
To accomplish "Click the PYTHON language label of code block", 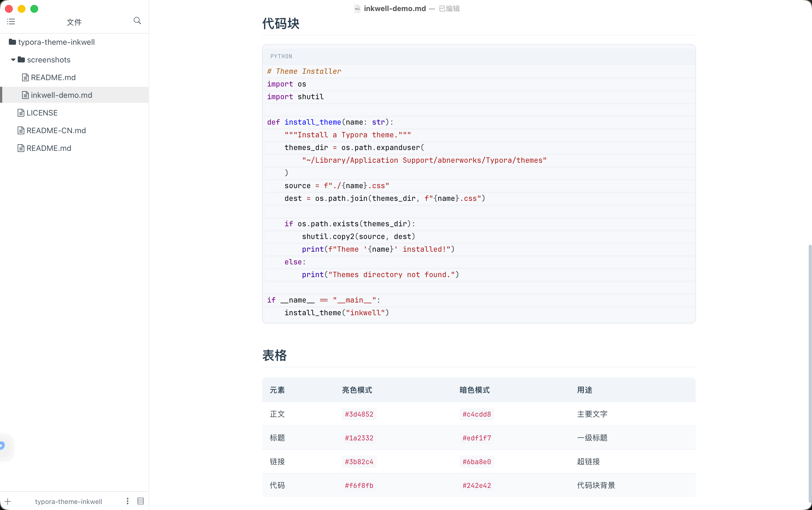I will click(x=281, y=56).
